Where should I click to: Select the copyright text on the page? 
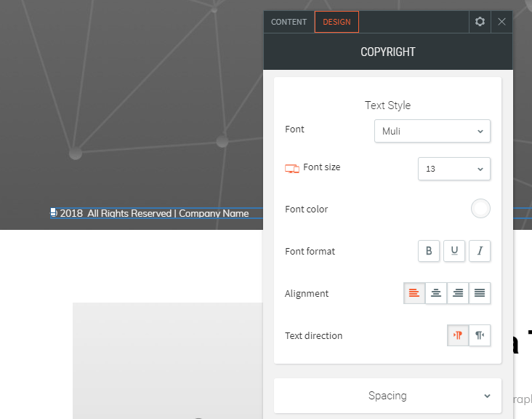pyautogui.click(x=154, y=213)
